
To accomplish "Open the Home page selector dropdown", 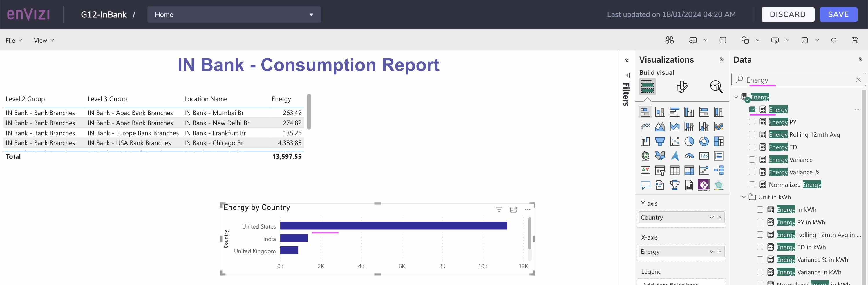I will tap(311, 14).
